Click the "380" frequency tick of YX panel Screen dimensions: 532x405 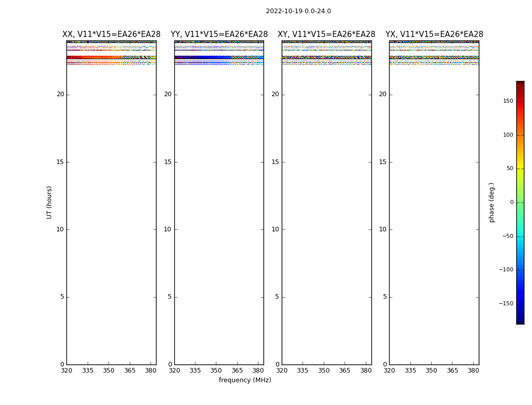click(x=473, y=371)
